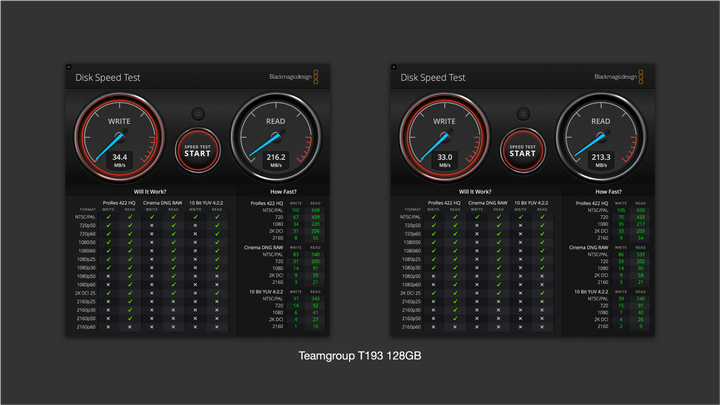The width and height of the screenshot is (720, 405).
Task: Click ProRes 720 read value 433
Action: 641,217
